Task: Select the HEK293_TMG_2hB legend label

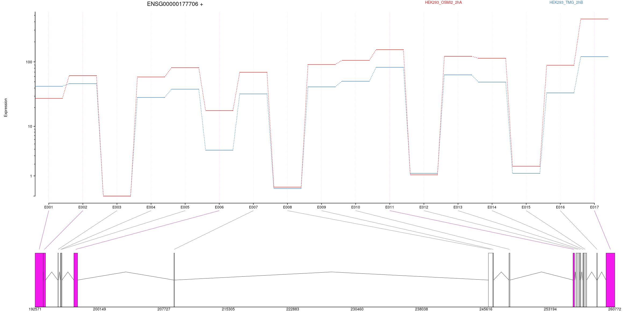Action: [566, 2]
